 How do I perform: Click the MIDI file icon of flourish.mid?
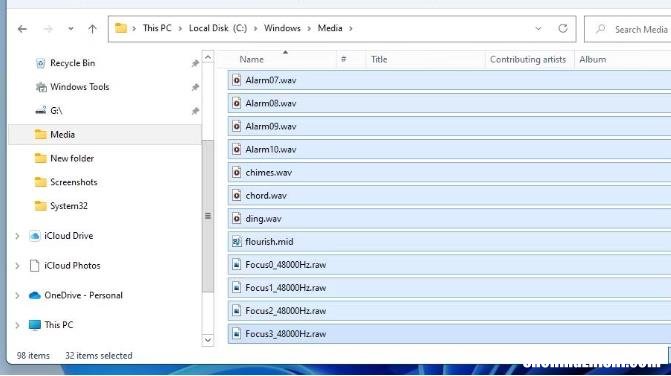[236, 242]
